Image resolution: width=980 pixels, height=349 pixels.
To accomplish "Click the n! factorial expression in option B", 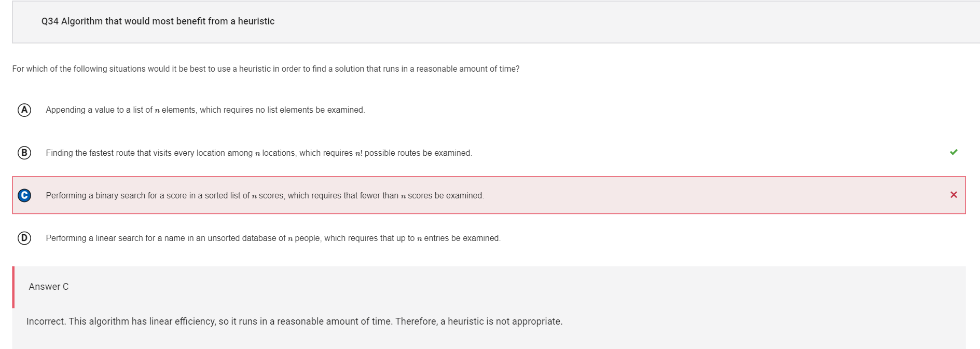I will 358,153.
